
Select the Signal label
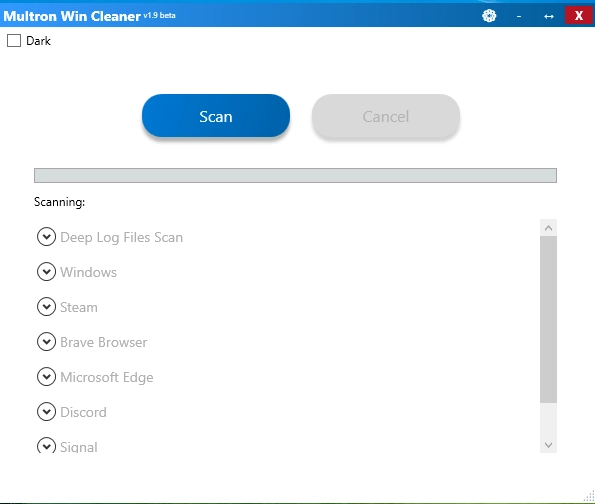point(79,447)
